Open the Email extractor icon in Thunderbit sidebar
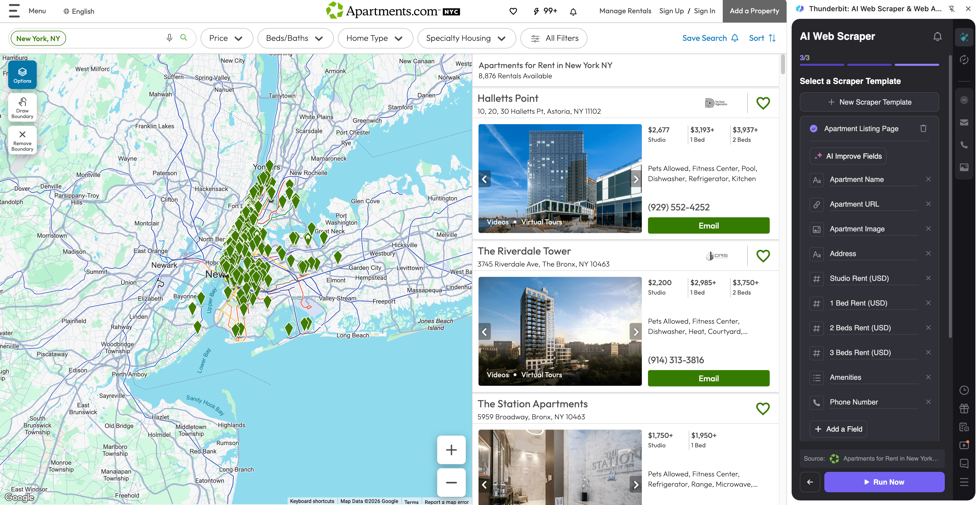The width and height of the screenshot is (980, 505). [x=964, y=122]
